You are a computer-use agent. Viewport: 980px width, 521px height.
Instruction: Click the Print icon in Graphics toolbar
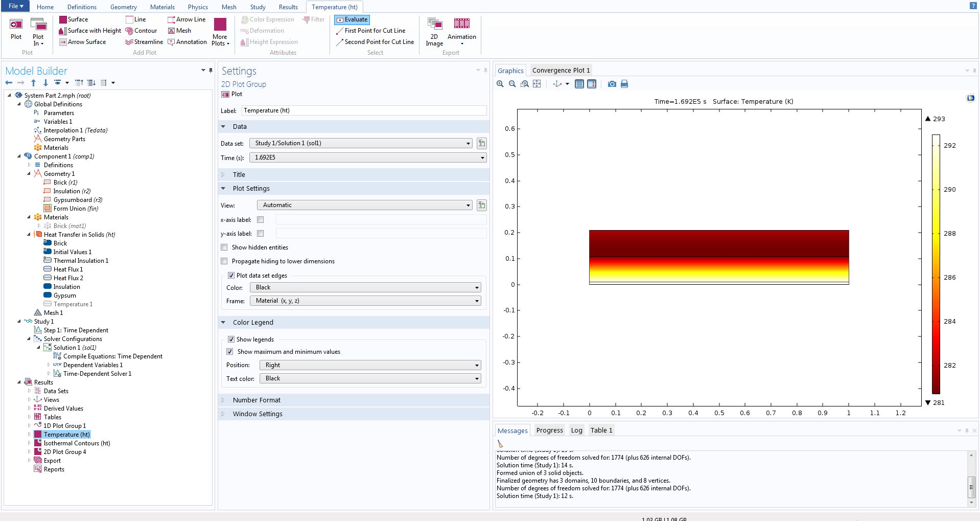tap(624, 84)
